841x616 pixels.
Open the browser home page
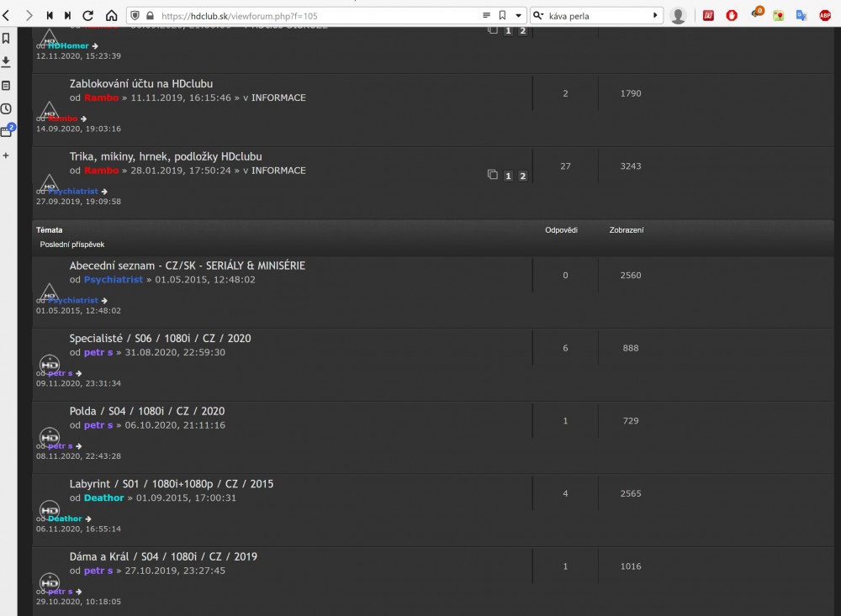pos(111,16)
